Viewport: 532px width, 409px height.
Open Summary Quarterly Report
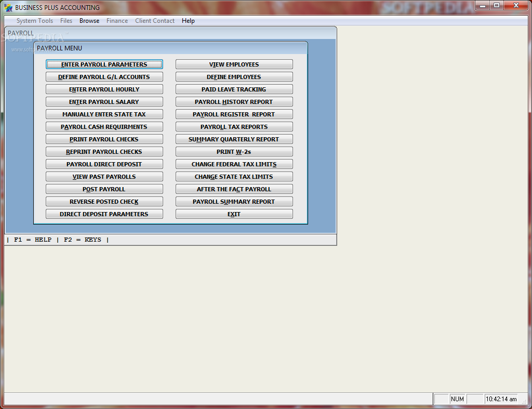234,139
